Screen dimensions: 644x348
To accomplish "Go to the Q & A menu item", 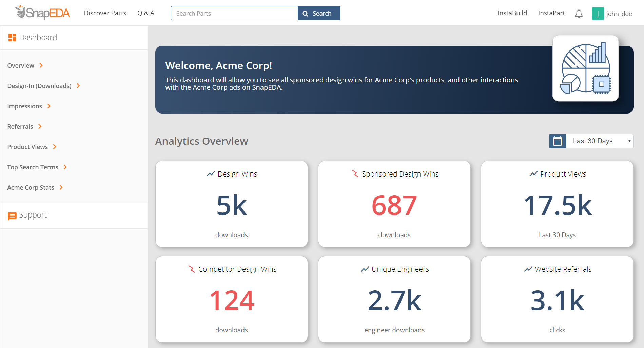I will pyautogui.click(x=145, y=13).
